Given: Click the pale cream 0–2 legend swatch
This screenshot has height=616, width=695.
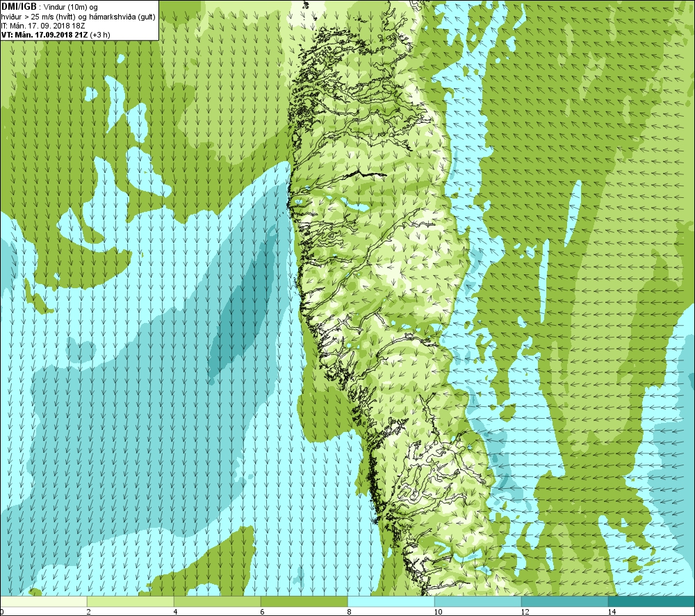Looking at the screenshot, I should point(43,601).
